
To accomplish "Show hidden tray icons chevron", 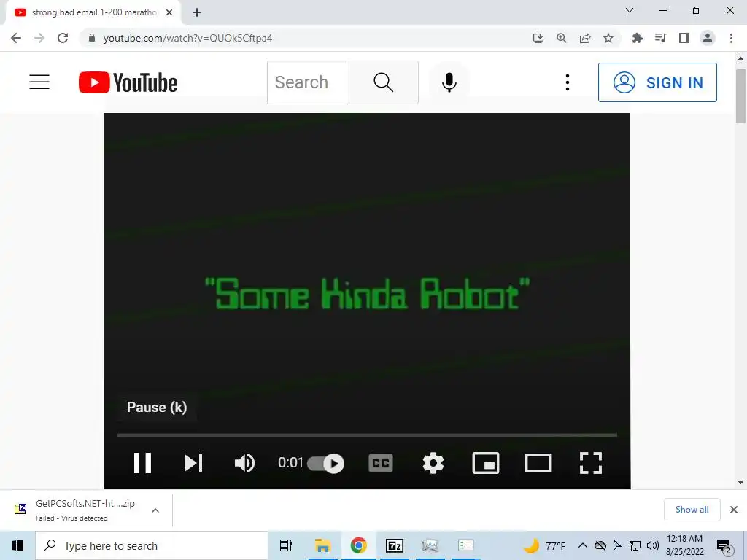I will click(582, 545).
